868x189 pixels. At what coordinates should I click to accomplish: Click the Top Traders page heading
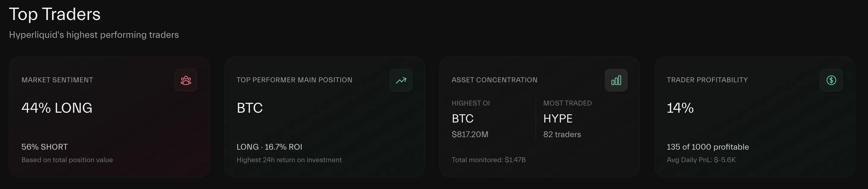pyautogui.click(x=55, y=14)
